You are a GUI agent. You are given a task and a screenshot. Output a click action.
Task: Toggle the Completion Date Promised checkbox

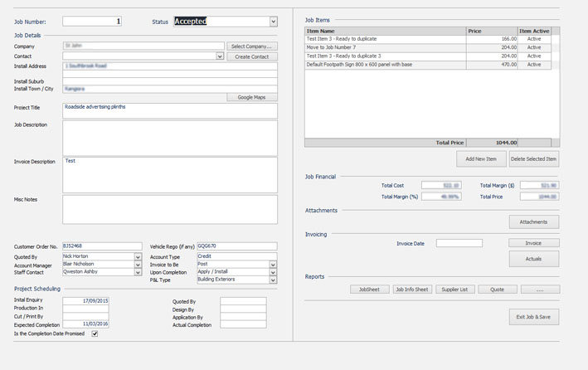coord(95,333)
